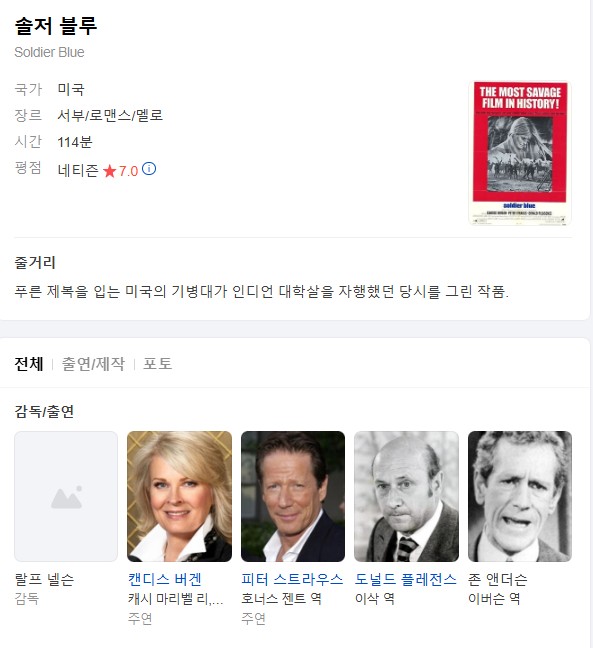Click 캔디스 버겐 portrait photo
Image resolution: width=593 pixels, height=648 pixels.
coord(179,496)
